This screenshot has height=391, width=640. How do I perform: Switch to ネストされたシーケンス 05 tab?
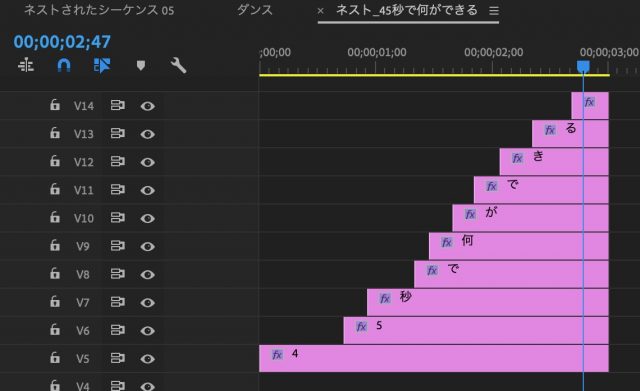point(99,10)
